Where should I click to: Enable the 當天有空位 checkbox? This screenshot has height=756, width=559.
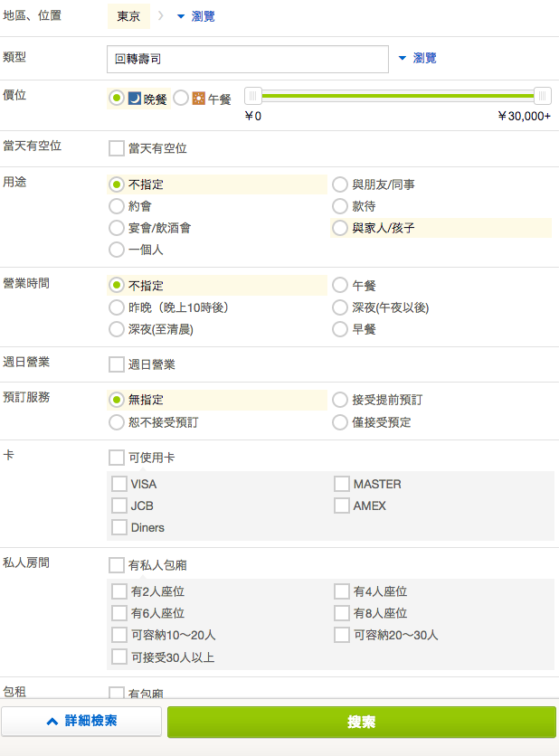[116, 148]
